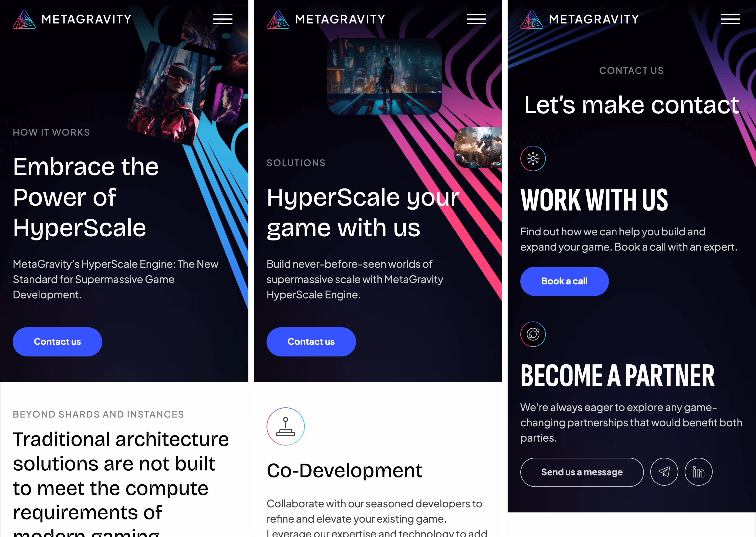The width and height of the screenshot is (756, 537).
Task: Click MetaGravity logo on Solutions screen
Action: coord(326,19)
